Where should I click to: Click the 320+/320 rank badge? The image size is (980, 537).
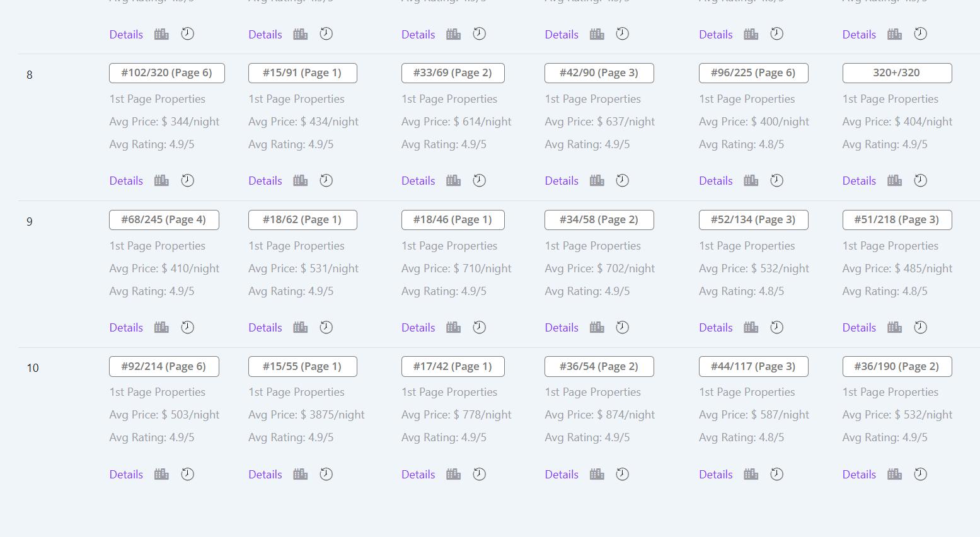coord(897,73)
